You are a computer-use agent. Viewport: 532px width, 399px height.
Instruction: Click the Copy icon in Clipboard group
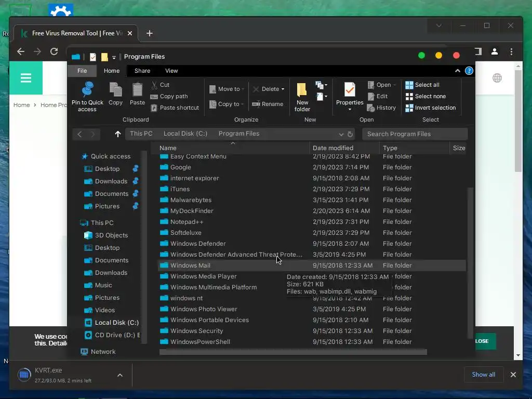[x=115, y=90]
